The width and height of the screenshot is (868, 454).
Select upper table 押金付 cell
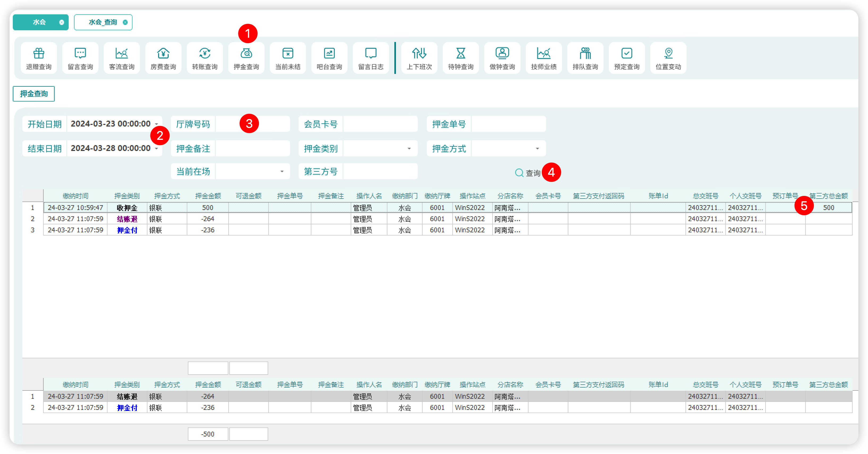pyautogui.click(x=127, y=230)
